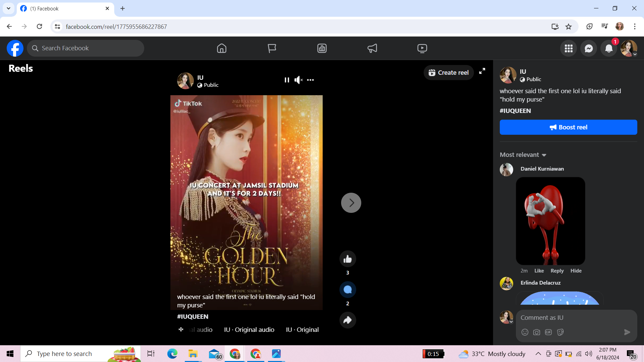Click the Create reel button
The height and width of the screenshot is (362, 644).
click(x=448, y=73)
